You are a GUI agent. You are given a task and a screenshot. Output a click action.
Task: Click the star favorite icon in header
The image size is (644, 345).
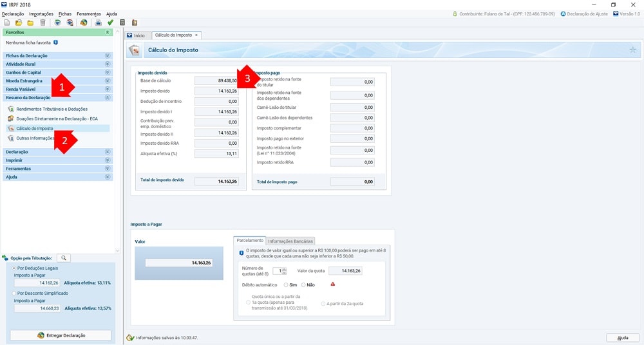[x=632, y=50]
